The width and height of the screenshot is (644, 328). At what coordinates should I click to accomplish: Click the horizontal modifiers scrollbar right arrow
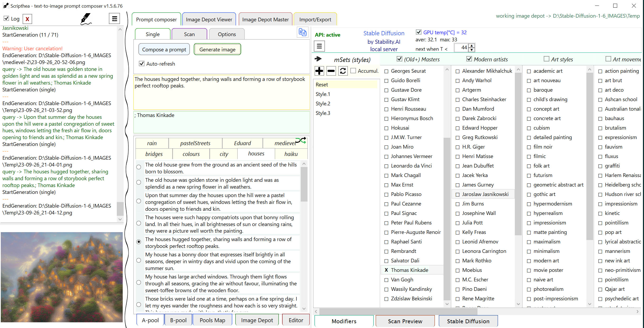point(637,311)
